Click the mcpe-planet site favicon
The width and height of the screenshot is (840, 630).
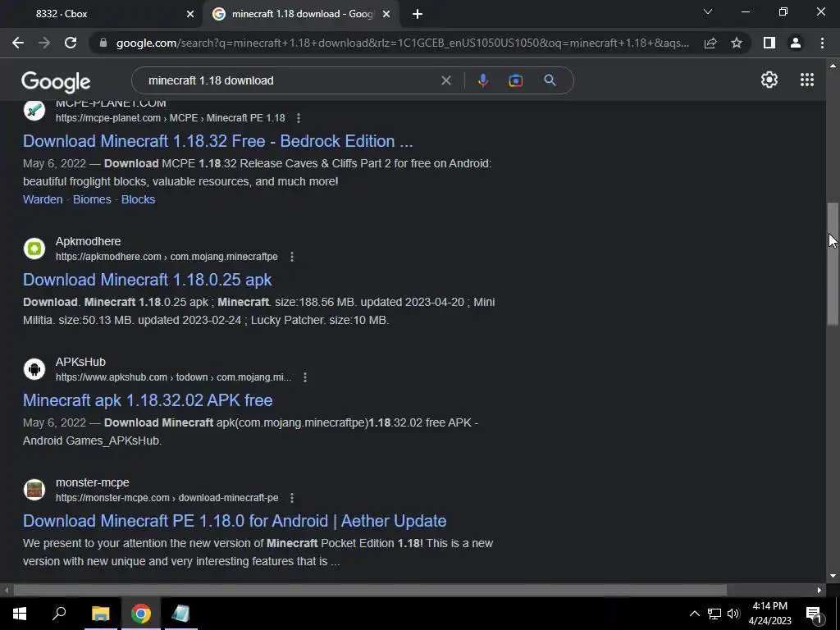(34, 111)
